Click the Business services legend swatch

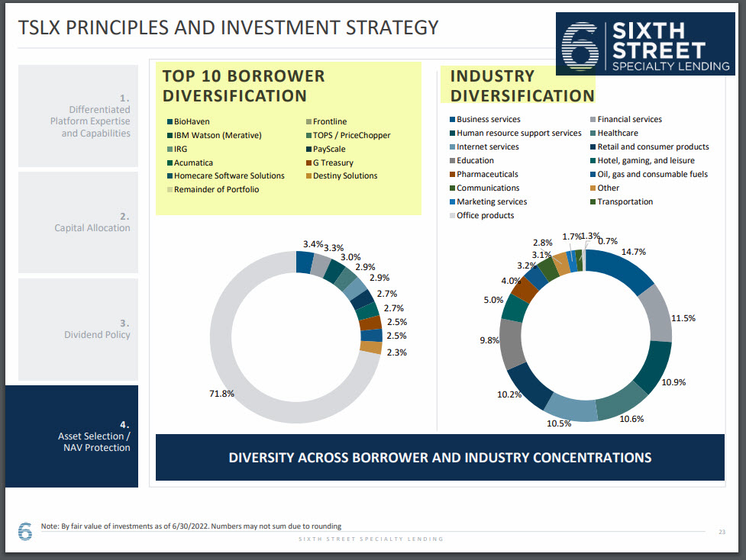(x=452, y=120)
